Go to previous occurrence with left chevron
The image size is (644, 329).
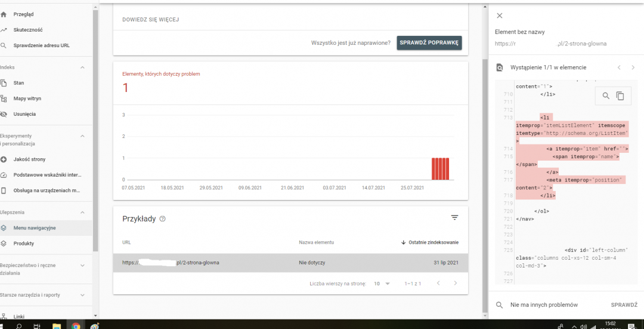point(619,67)
